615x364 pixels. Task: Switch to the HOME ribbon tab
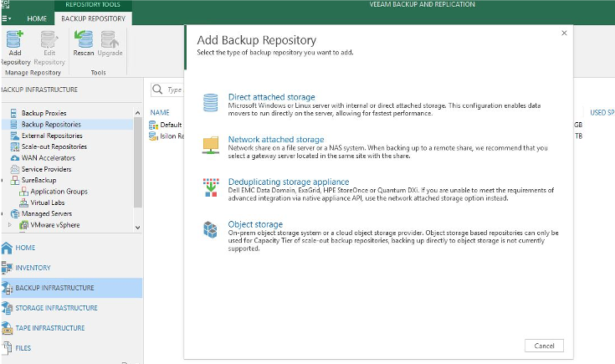tap(37, 18)
